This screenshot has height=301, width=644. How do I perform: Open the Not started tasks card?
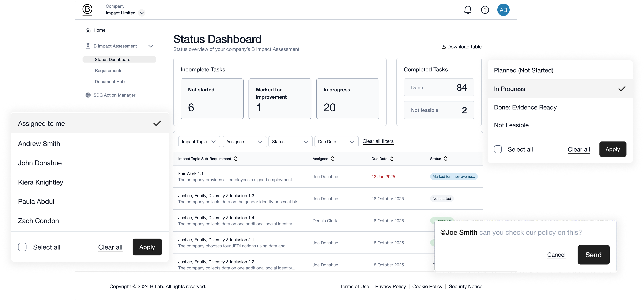click(212, 99)
